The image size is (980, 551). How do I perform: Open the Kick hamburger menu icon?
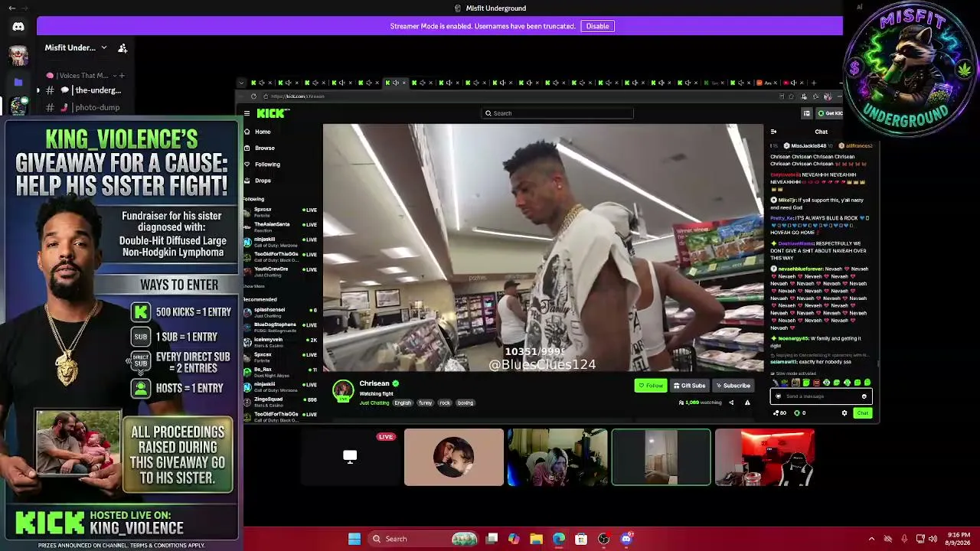pos(247,113)
